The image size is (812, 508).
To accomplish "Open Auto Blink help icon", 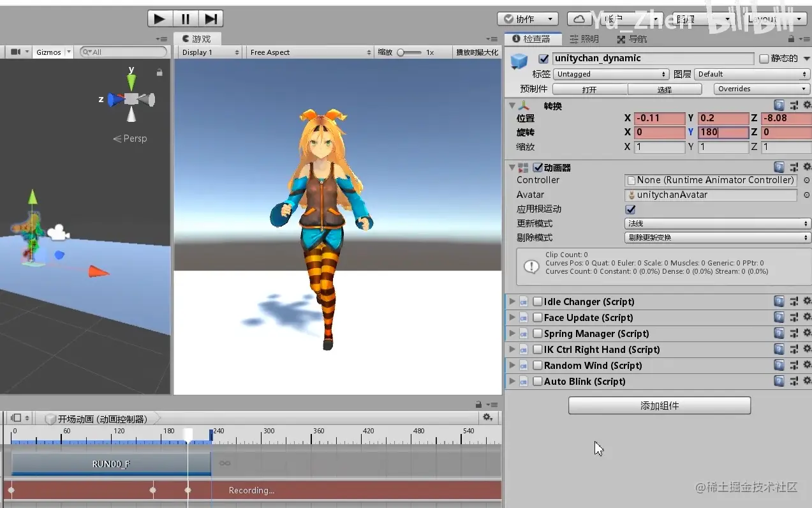I will [779, 381].
